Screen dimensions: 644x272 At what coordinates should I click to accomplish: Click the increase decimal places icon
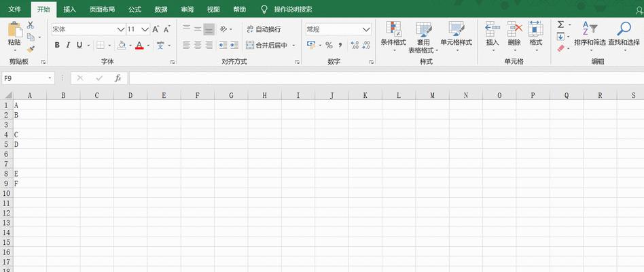pos(355,45)
